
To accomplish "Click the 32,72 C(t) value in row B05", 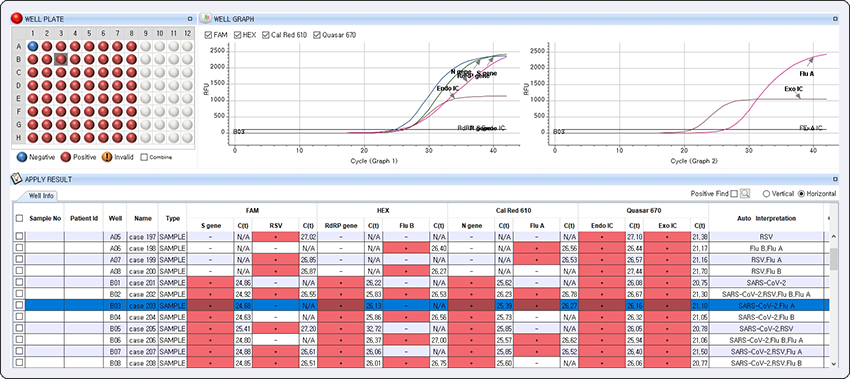I will pos(374,328).
